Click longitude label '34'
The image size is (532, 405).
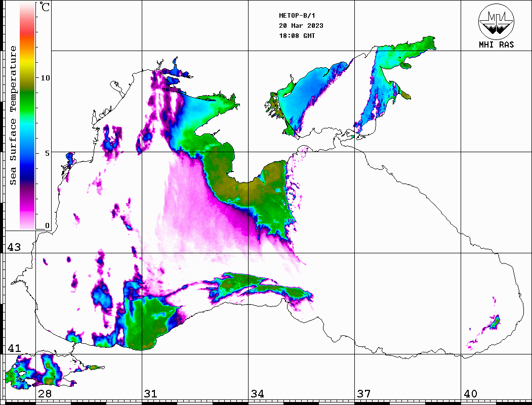[257, 394]
